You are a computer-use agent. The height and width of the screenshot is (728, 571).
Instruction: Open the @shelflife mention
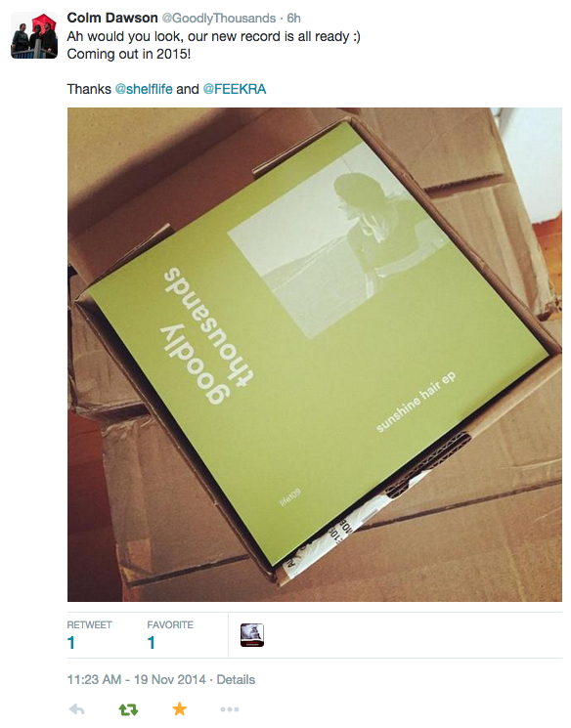[x=144, y=89]
